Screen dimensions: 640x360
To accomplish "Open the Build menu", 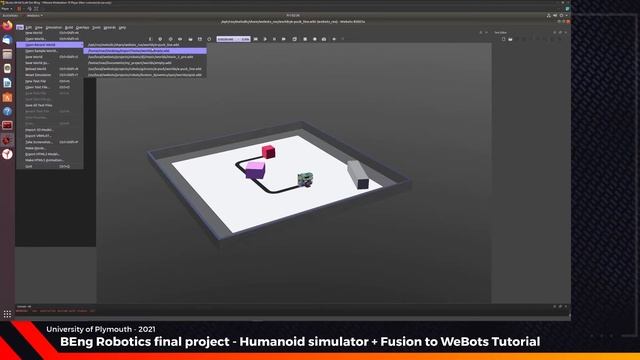I will point(69,27).
